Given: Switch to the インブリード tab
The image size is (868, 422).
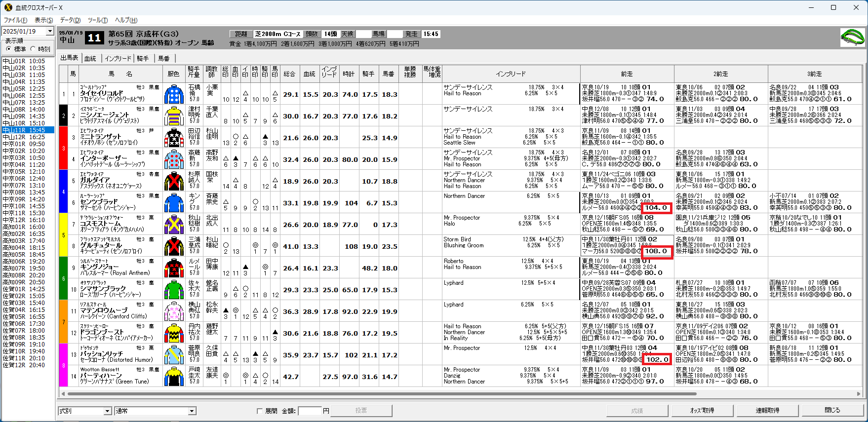Looking at the screenshot, I should [118, 58].
